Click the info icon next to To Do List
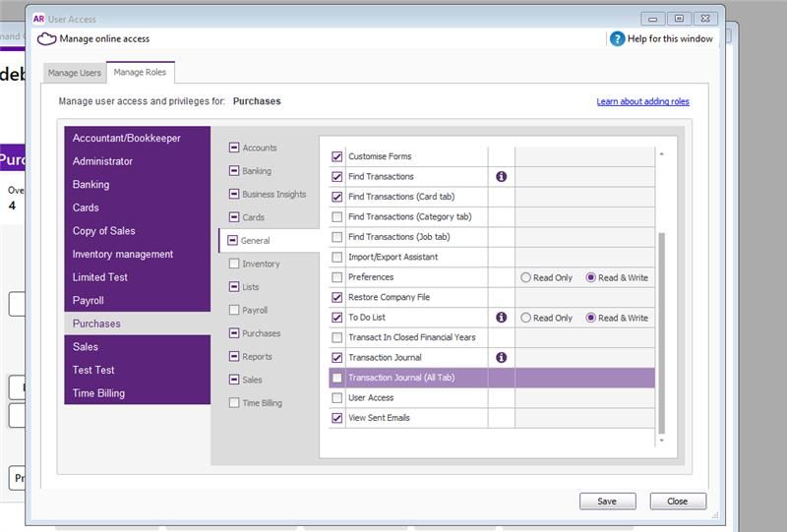Viewport: 787px width, 532px height. coord(501,318)
